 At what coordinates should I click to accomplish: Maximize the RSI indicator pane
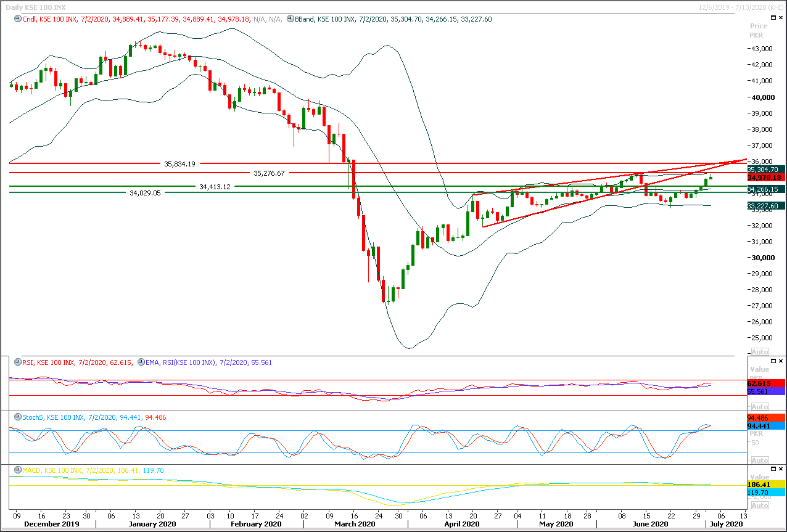coord(774,361)
